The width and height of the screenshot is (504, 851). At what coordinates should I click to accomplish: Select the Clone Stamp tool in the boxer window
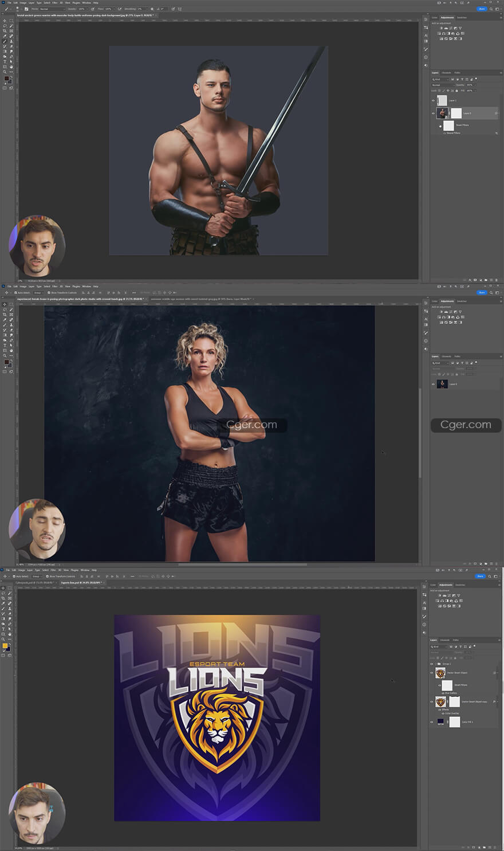pyautogui.click(x=11, y=325)
